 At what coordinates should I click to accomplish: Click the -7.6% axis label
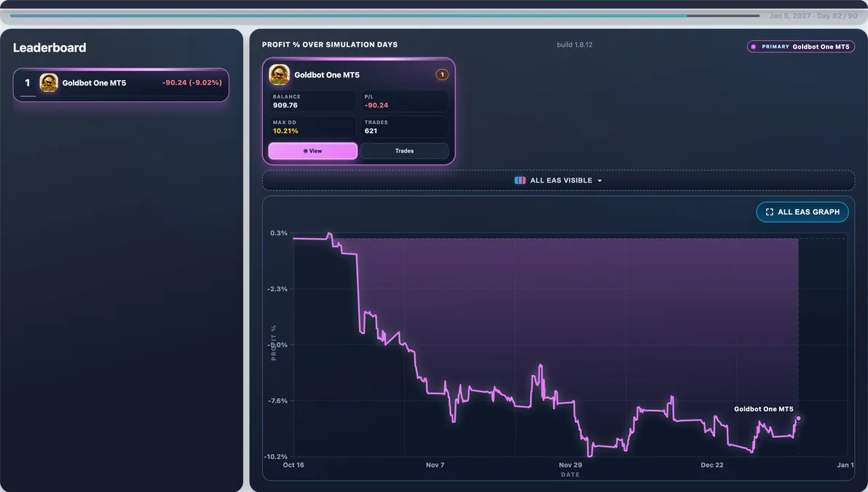coord(278,401)
